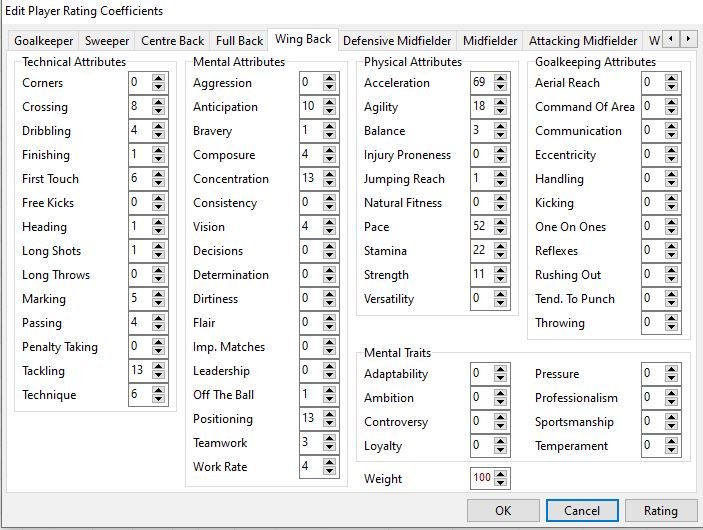Screen dimensions: 703x530
Task: Increase Adaptability using up arrow
Action: coord(500,369)
